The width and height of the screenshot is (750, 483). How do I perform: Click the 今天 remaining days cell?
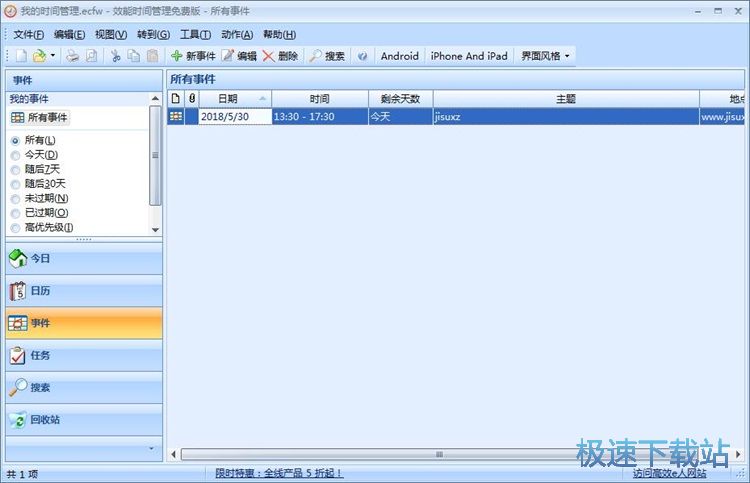tap(400, 116)
